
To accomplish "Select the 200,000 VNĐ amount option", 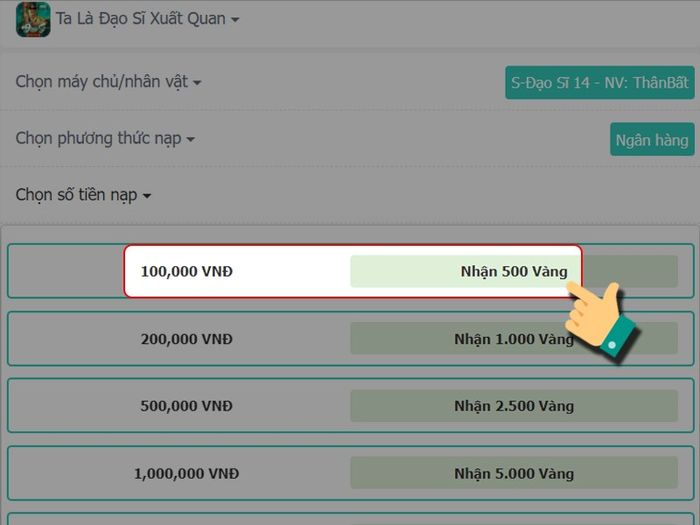I will point(350,339).
